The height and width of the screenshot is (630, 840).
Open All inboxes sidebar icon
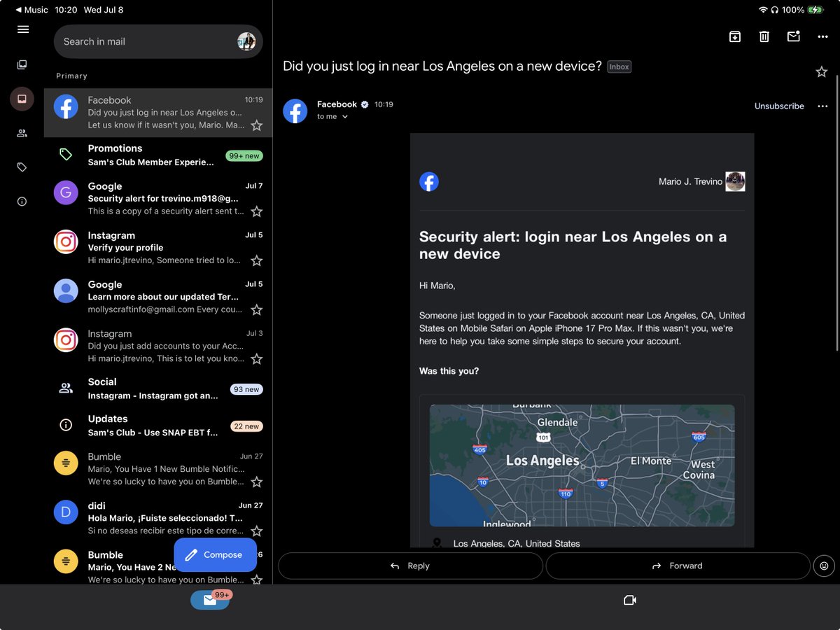pyautogui.click(x=22, y=64)
